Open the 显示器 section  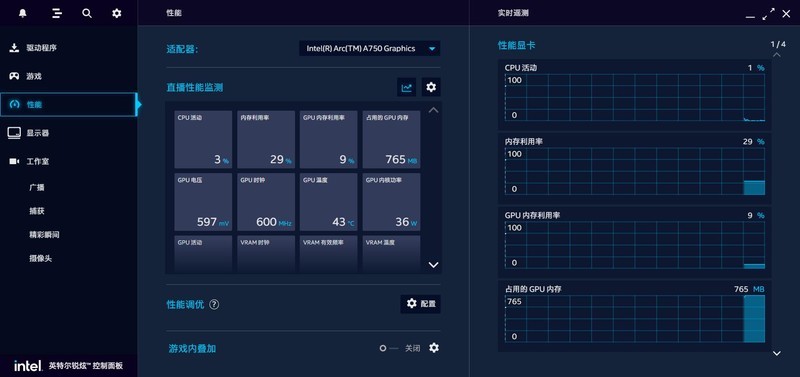[68, 133]
